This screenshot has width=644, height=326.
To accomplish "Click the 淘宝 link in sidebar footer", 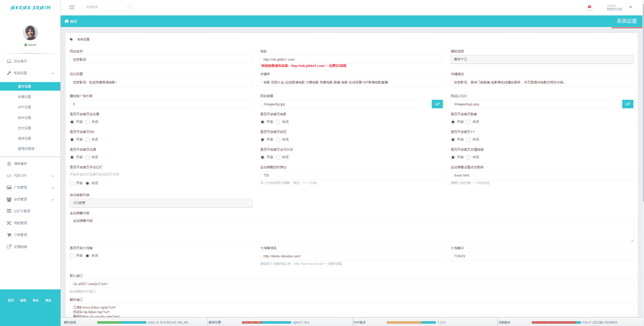I will [x=48, y=300].
